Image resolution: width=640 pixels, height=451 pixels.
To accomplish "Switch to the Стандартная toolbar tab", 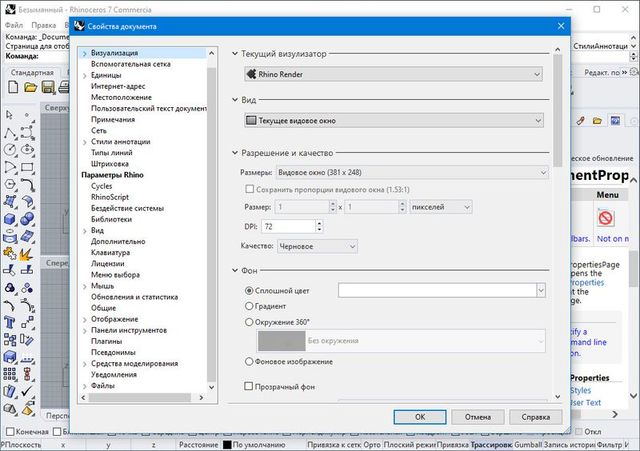I will point(32,73).
